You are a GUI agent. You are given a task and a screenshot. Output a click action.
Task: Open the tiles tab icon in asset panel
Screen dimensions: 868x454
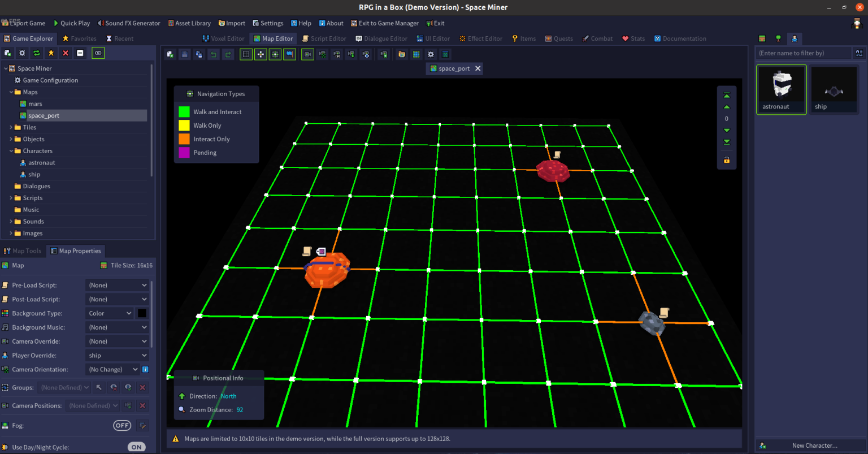click(762, 38)
